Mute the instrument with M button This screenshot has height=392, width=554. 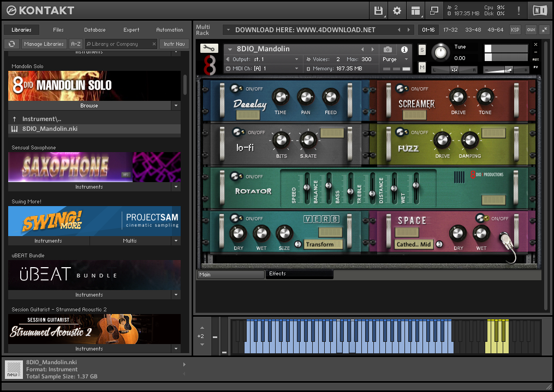[x=422, y=67]
